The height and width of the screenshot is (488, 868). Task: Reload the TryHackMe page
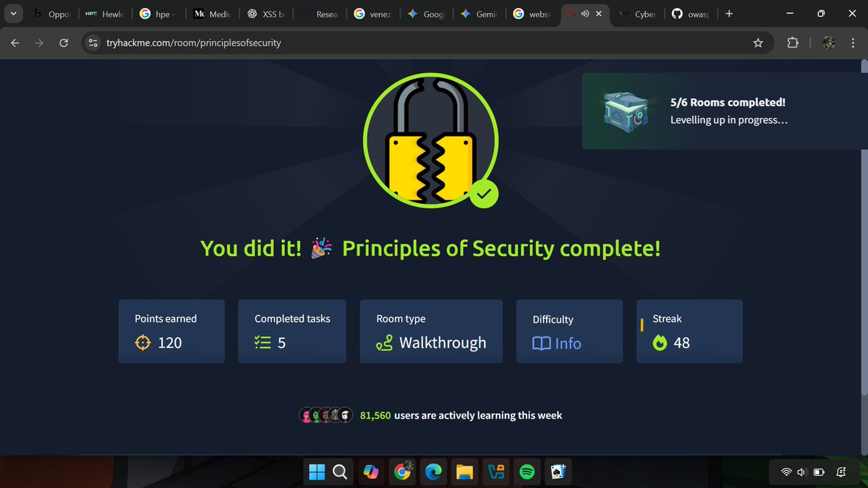(x=64, y=43)
